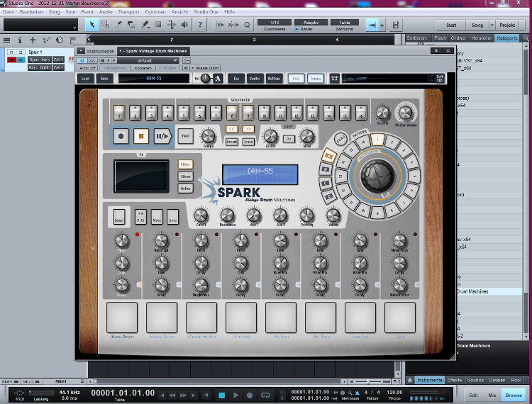Open the Transport menu
The image size is (532, 404).
click(128, 11)
